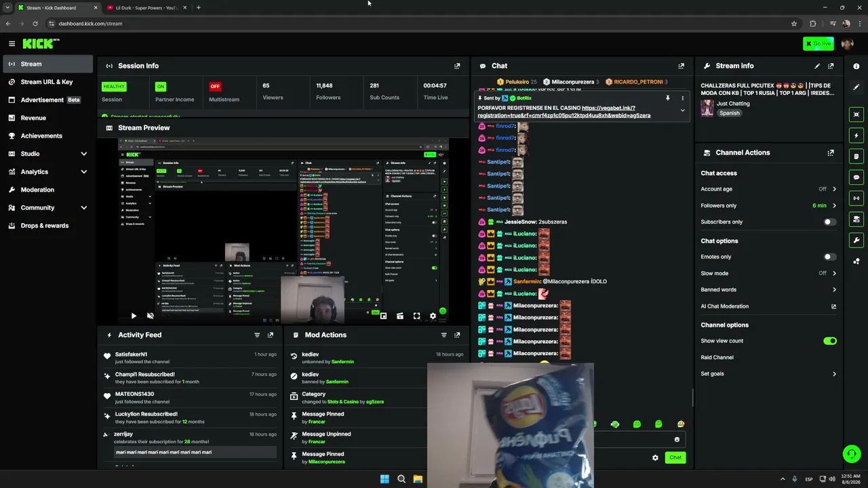
Task: Open the Moderation page
Action: pos(47,190)
